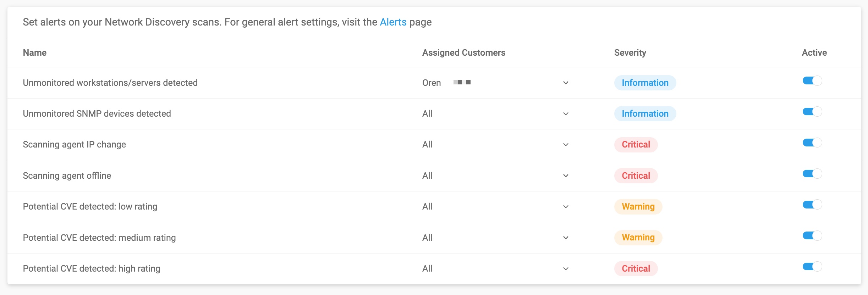Click 'All' customers value for high rating CVE
This screenshot has width=868, height=295.
(x=427, y=268)
